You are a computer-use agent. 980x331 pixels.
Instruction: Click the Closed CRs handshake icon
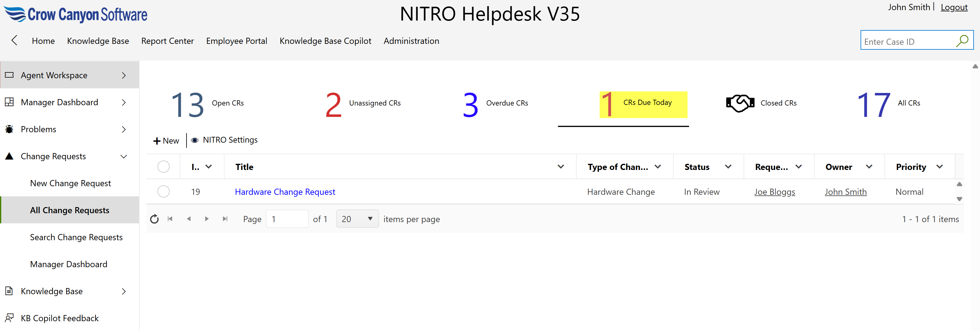point(740,102)
